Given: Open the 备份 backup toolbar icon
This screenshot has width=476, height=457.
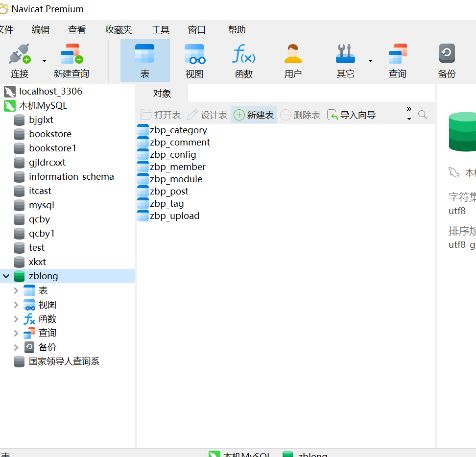Looking at the screenshot, I should point(447,53).
